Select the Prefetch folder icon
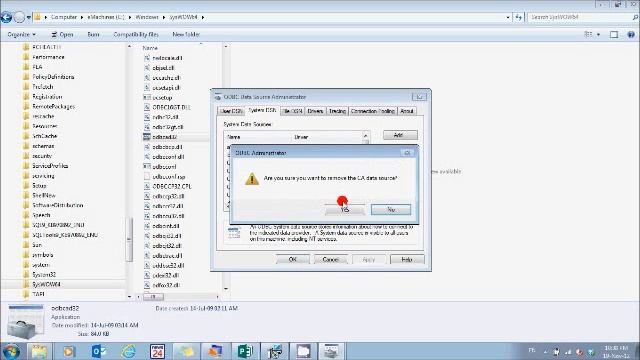The width and height of the screenshot is (640, 360). pos(26,87)
